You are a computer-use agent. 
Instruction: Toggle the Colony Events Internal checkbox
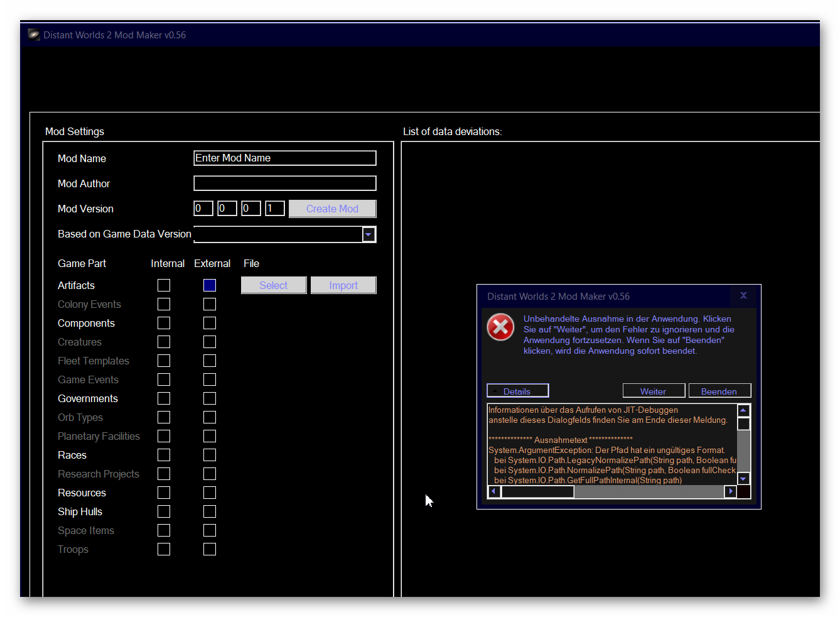(164, 304)
